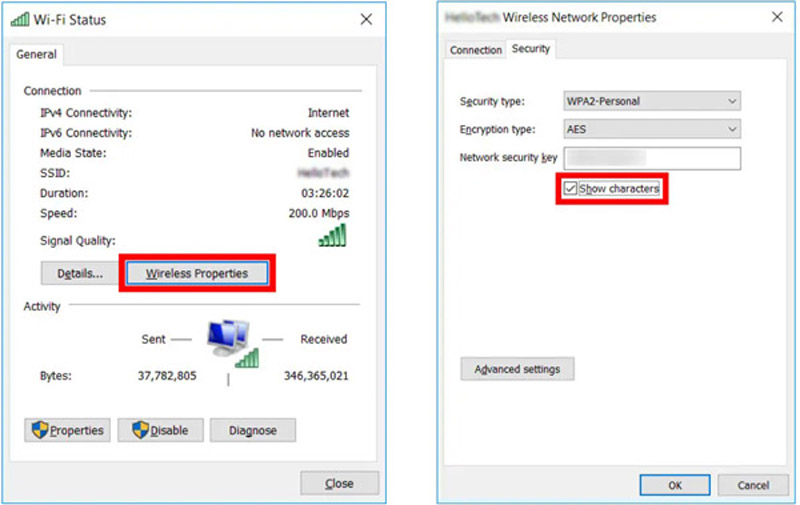Click into the Network security key field
Screen dimensions: 800x505
(652, 158)
